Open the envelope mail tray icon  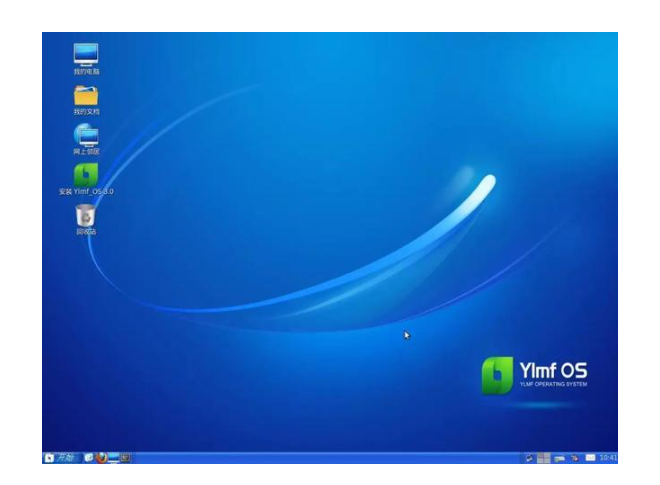click(590, 457)
